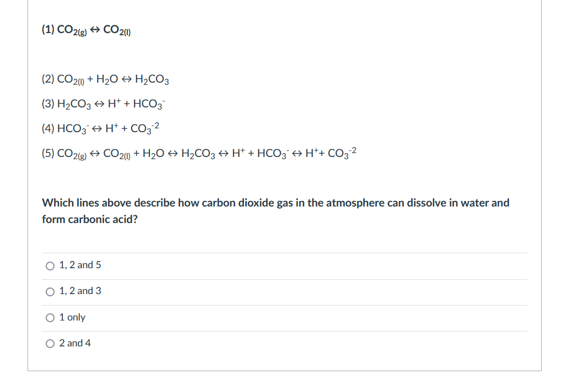Select the radio button for '1, 2 and 5'
588x380 pixels.
pyautogui.click(x=49, y=265)
